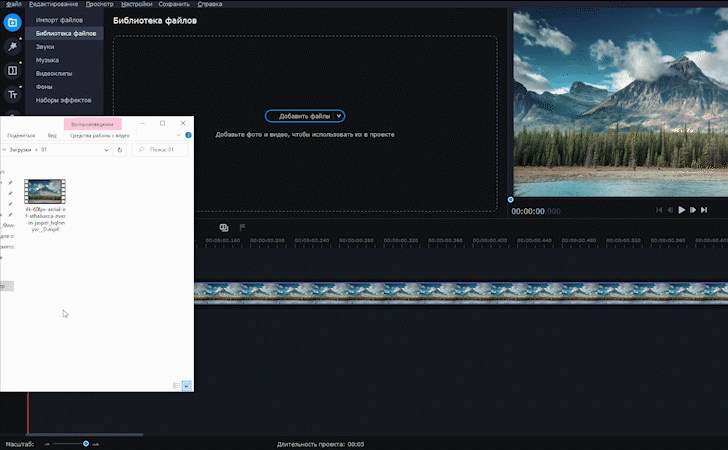
Task: Open the Настройки menu
Action: [136, 4]
